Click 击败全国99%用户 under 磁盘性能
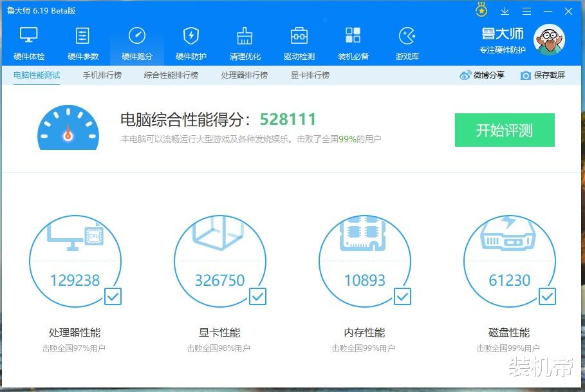Image resolution: width=585 pixels, height=392 pixels. pos(508,348)
